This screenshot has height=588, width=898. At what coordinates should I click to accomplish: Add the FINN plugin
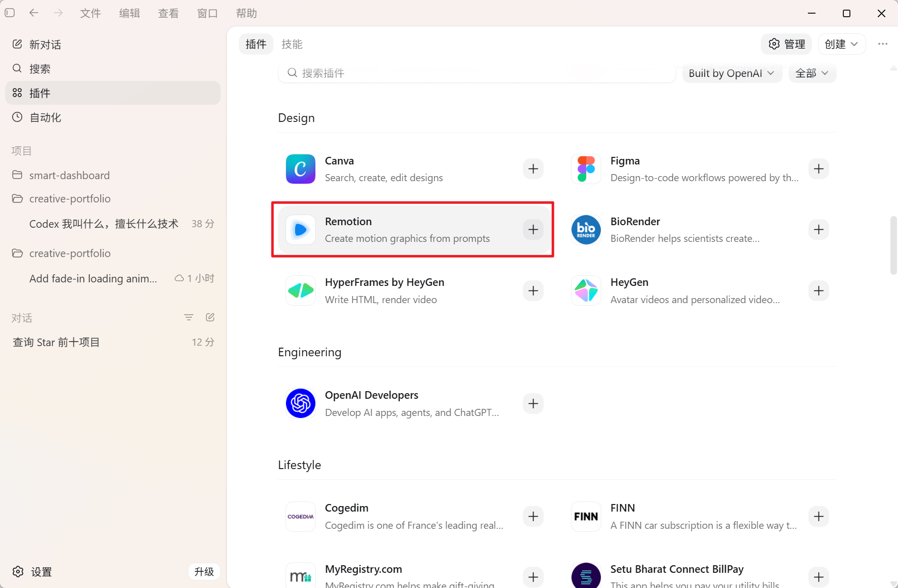(819, 517)
